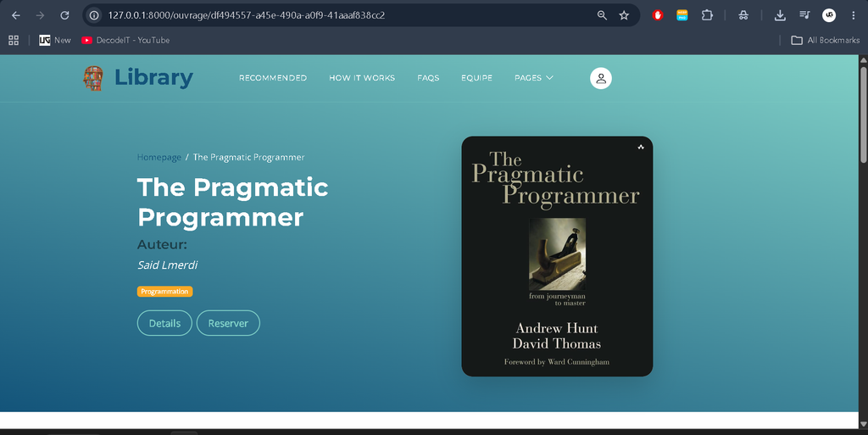Click the scrollbar down arrow
This screenshot has width=868, height=435.
point(863,424)
